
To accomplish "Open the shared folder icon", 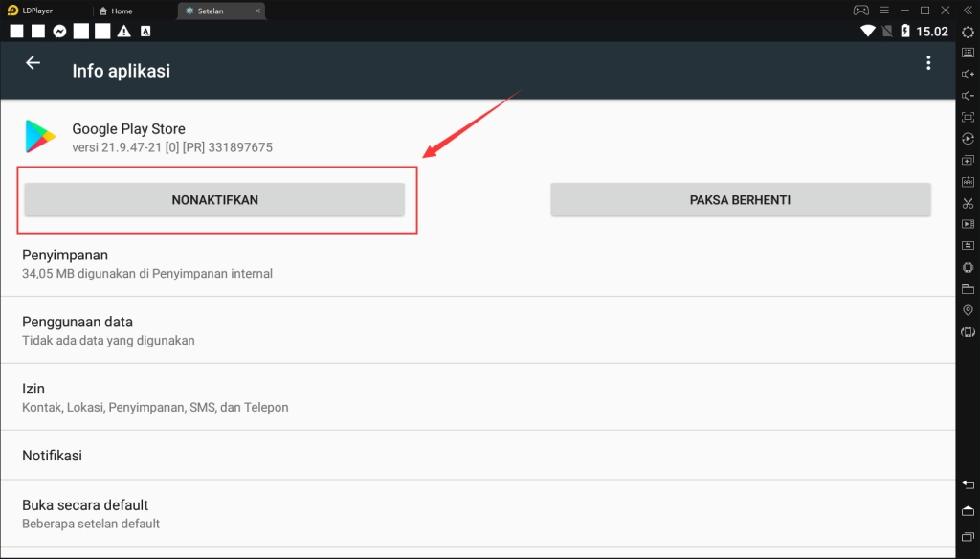I will pos(968,289).
